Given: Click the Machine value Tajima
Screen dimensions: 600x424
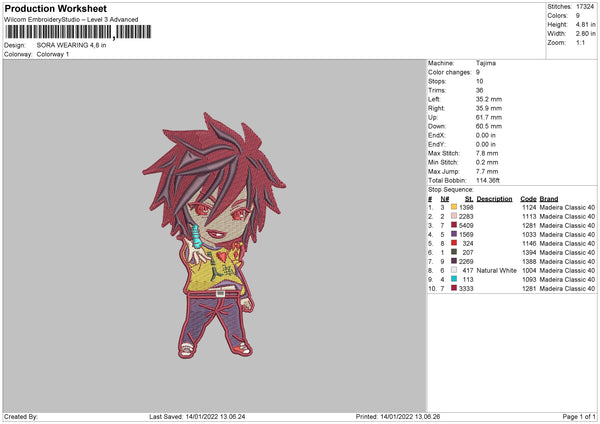Looking at the screenshot, I should 486,63.
